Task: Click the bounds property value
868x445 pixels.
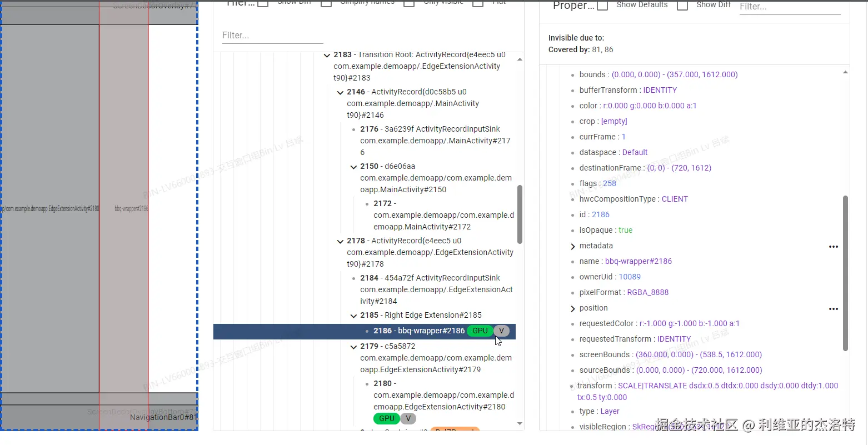Action: pos(675,74)
